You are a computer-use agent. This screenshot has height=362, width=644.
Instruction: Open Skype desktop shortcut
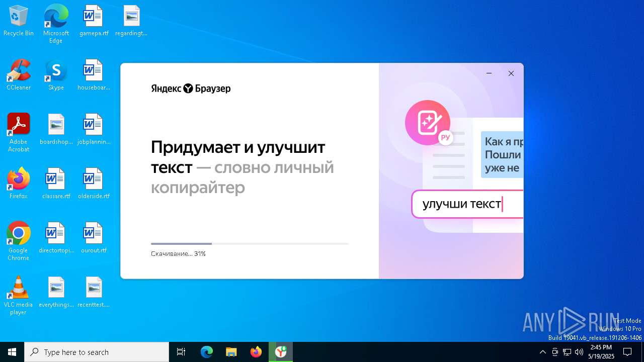pos(56,75)
